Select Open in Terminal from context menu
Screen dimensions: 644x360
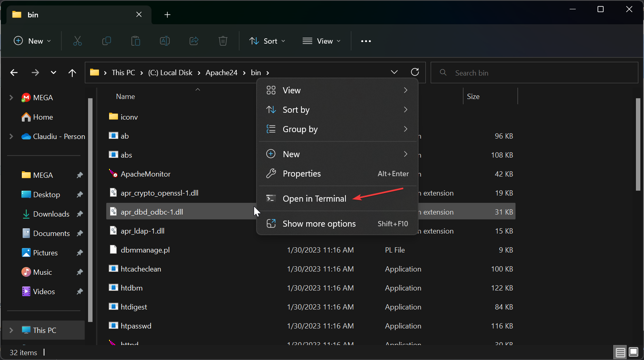click(314, 198)
